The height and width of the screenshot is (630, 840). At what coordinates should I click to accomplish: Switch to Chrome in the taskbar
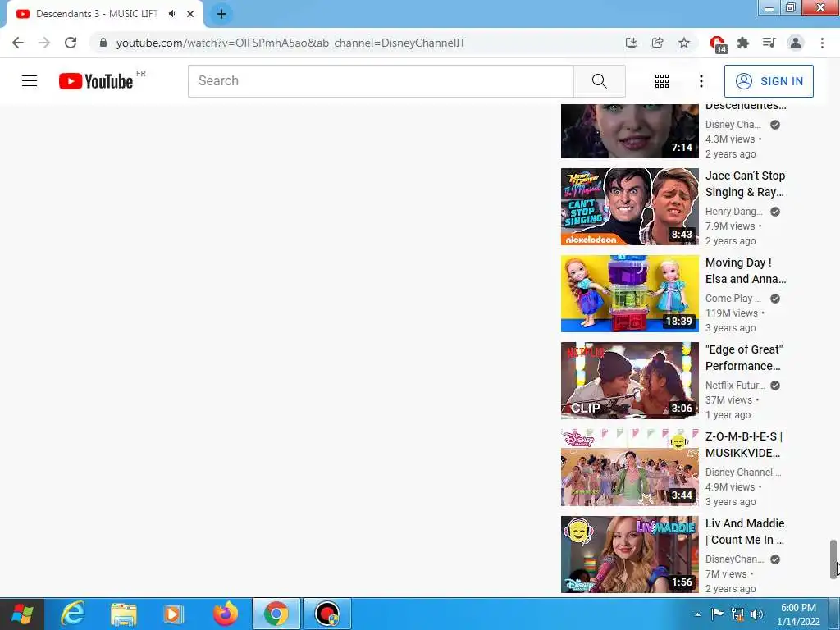point(276,614)
